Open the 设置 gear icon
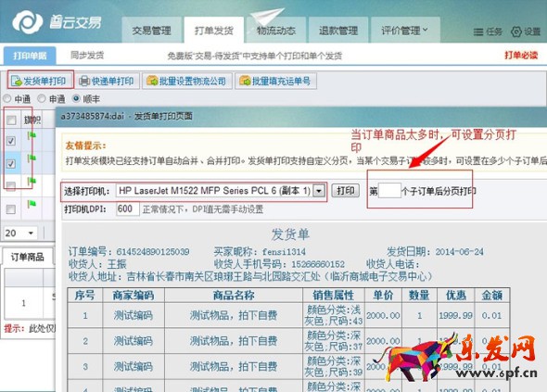The height and width of the screenshot is (392, 547). click(x=516, y=32)
